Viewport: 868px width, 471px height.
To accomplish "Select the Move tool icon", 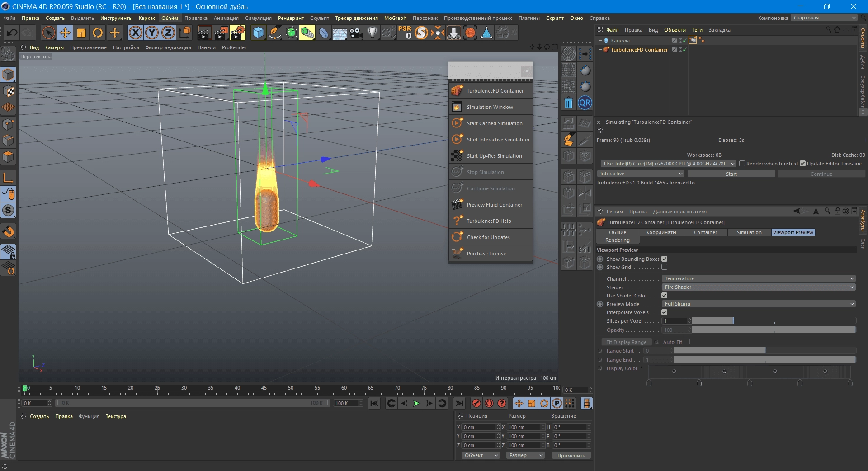I will pyautogui.click(x=65, y=33).
